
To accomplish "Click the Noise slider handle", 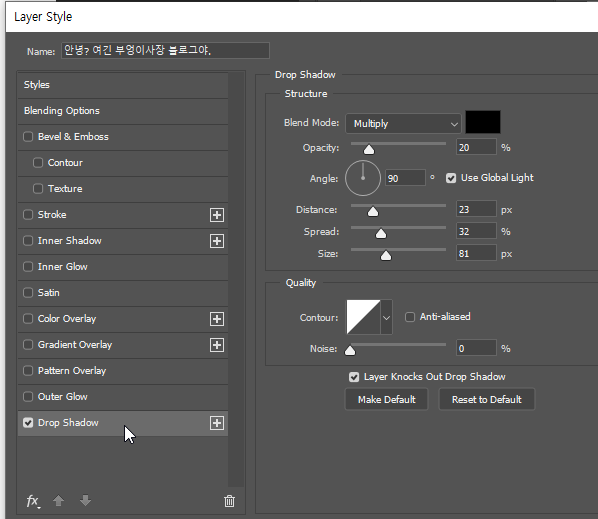I will [350, 350].
